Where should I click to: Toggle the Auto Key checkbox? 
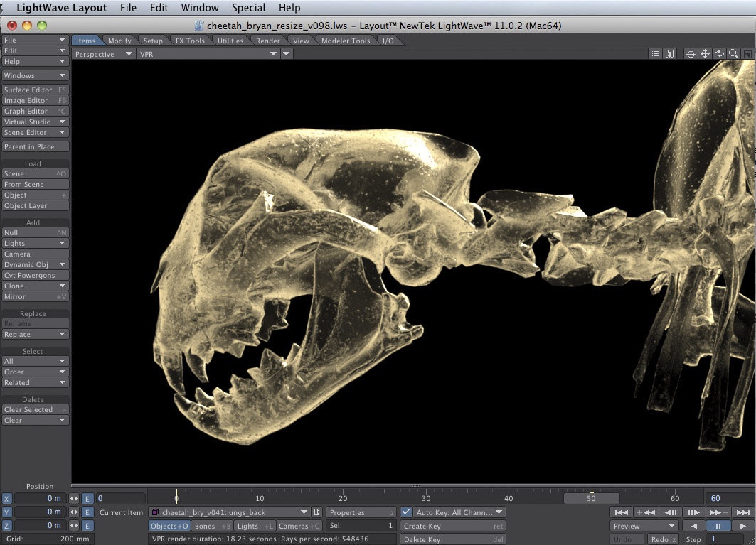point(406,512)
